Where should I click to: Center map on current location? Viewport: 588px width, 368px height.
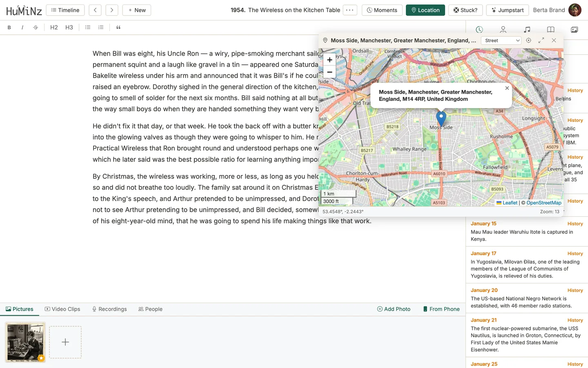[x=528, y=40]
